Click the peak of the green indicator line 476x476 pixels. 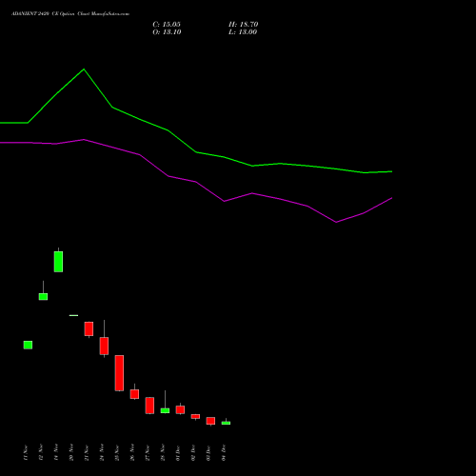[84, 69]
